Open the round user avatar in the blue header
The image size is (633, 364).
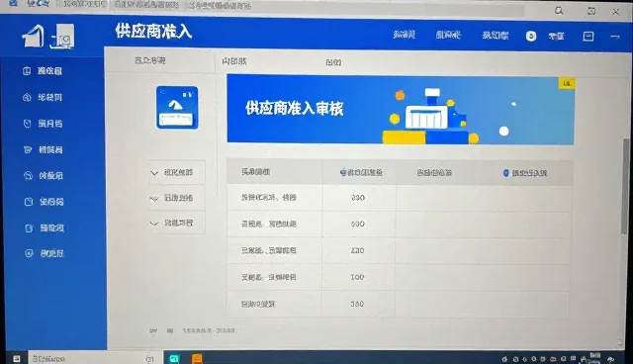point(531,36)
